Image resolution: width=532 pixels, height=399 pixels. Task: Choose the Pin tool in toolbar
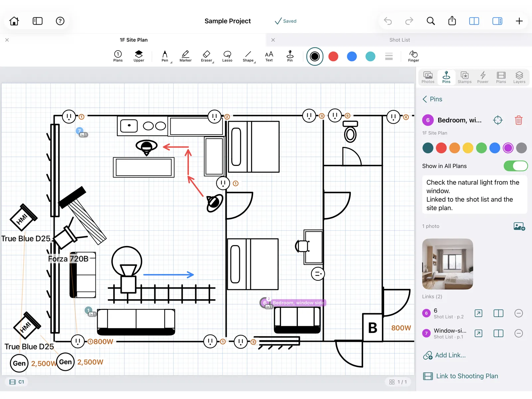(290, 56)
